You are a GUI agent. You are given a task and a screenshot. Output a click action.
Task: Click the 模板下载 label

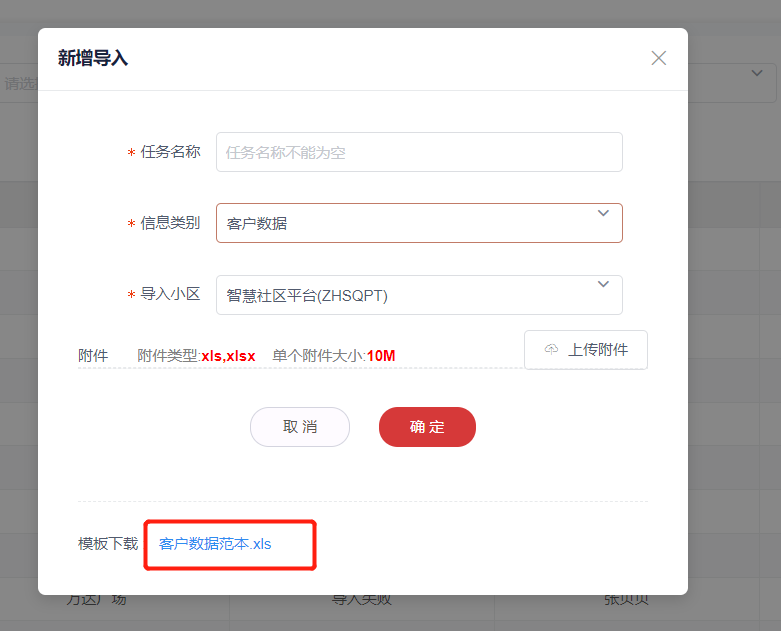click(108, 544)
